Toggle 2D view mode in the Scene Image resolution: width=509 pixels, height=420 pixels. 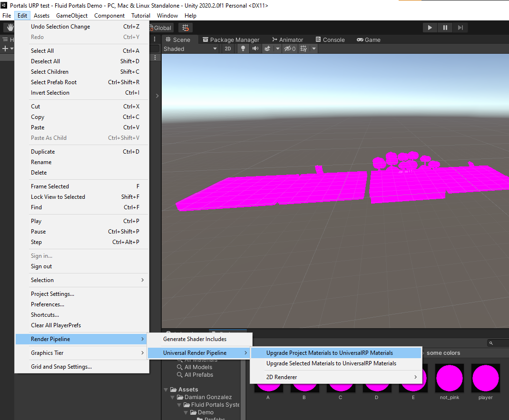click(228, 49)
